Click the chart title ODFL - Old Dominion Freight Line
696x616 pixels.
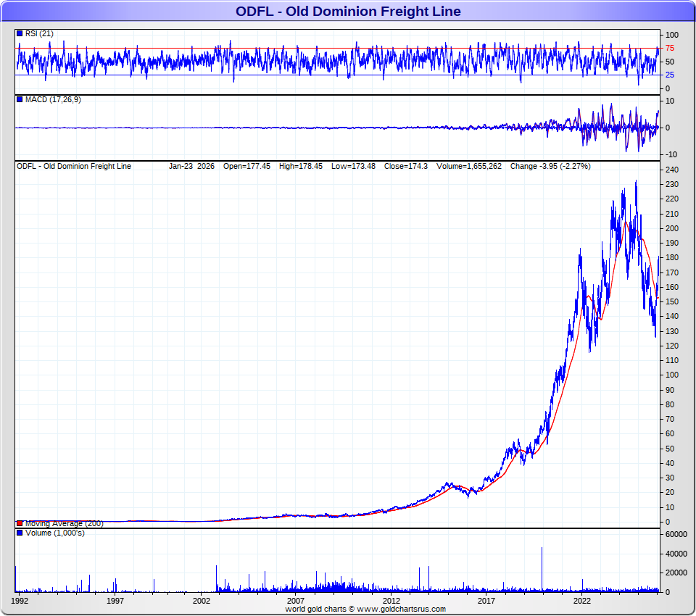click(x=348, y=12)
